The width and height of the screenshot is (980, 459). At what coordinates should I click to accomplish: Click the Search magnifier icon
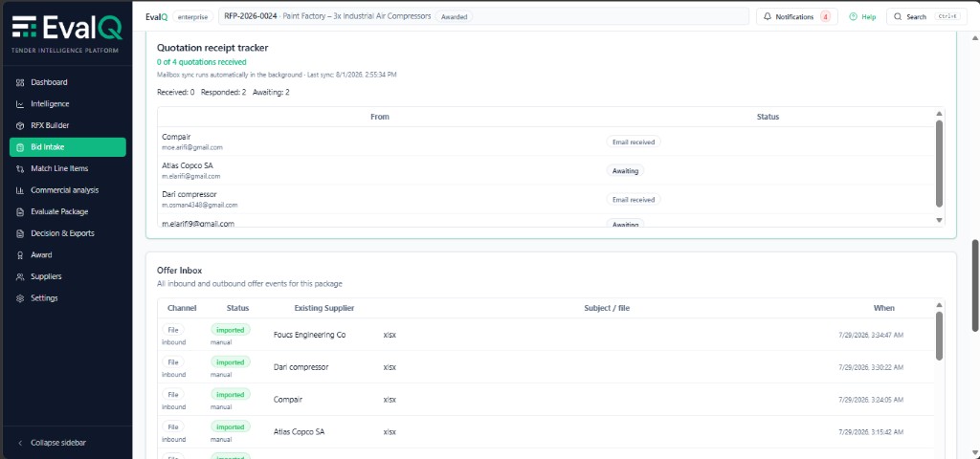898,17
